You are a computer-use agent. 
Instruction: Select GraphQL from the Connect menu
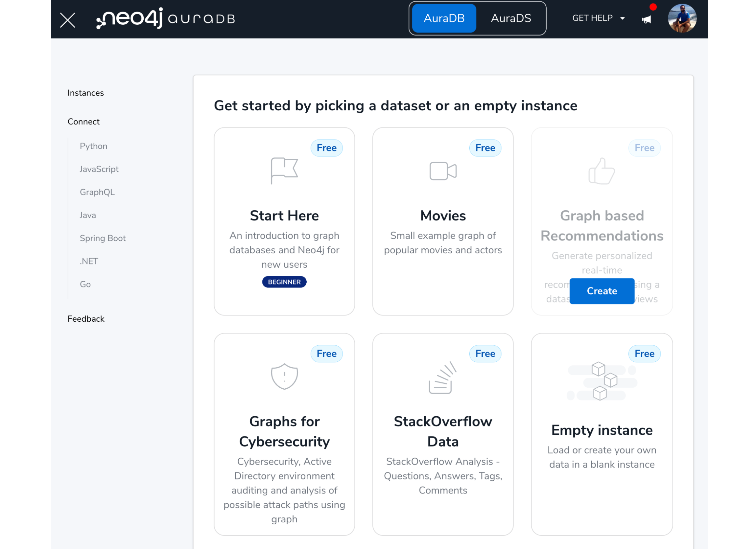click(x=97, y=192)
